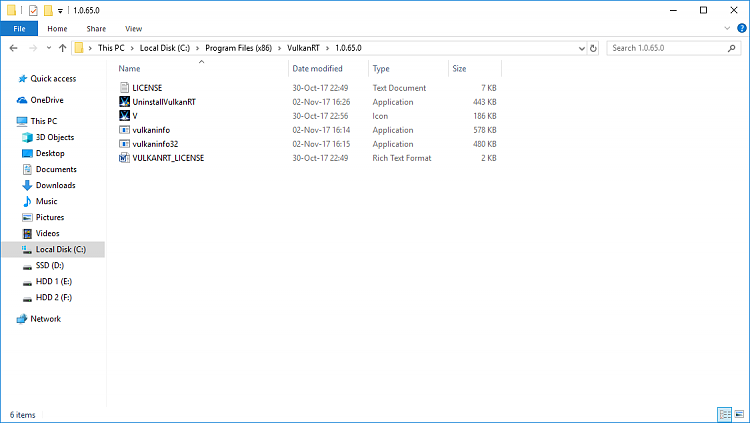Image resolution: width=750 pixels, height=423 pixels.
Task: Expand breadcrumb arrow after Program Files (x86)
Action: pyautogui.click(x=279, y=48)
